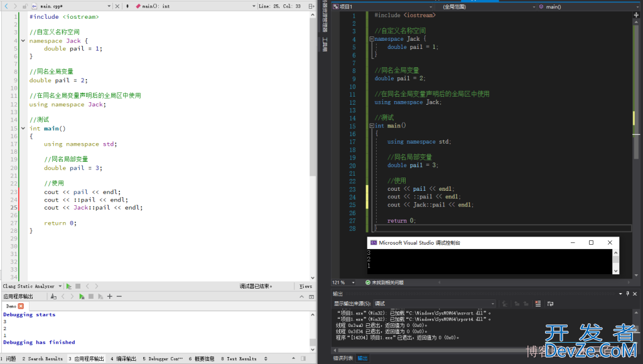Viewport: 643px width, 364px height.
Task: Attach debugger to running application
Action: coord(100,296)
